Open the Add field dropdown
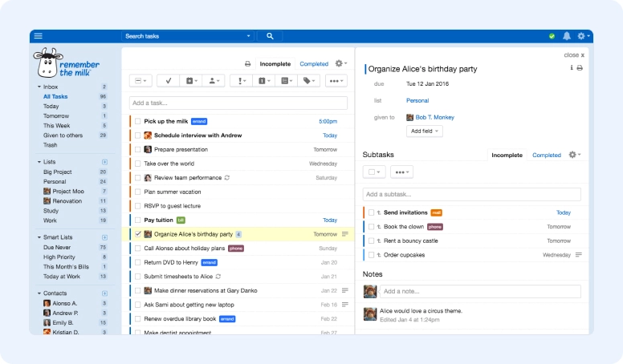This screenshot has height=364, width=623. pos(425,131)
